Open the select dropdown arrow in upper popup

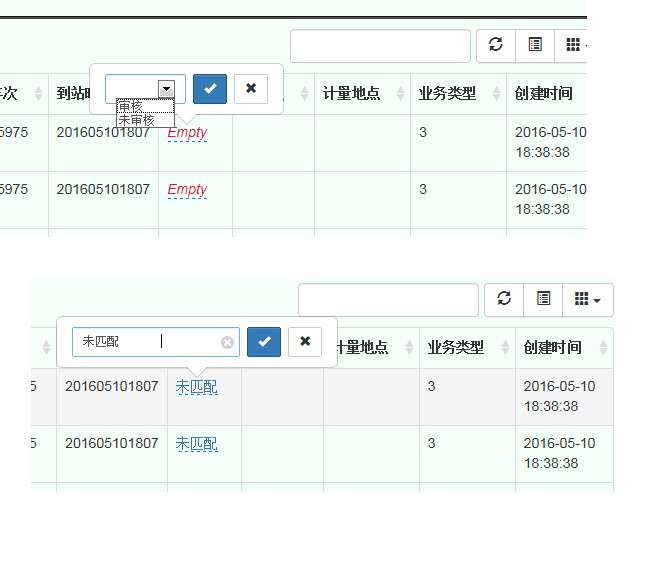click(x=166, y=89)
